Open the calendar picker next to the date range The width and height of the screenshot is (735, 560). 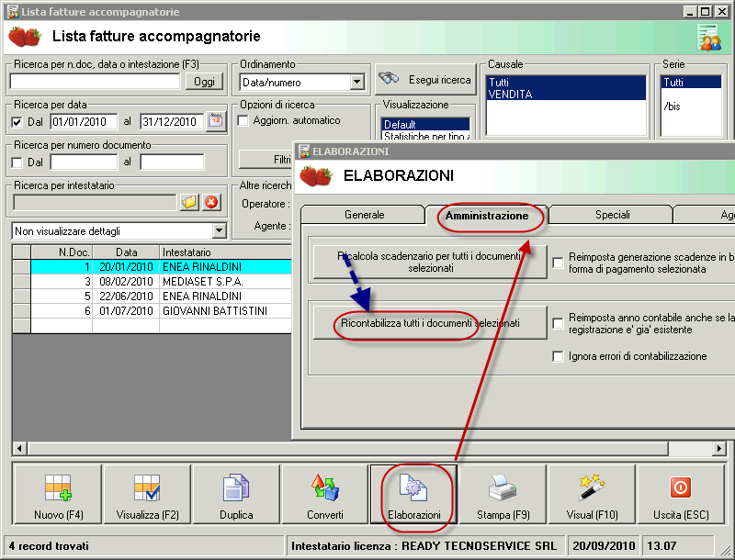[x=216, y=121]
